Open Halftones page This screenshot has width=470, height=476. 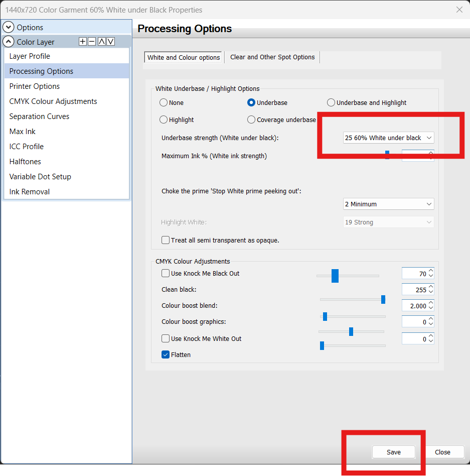[x=67, y=162]
